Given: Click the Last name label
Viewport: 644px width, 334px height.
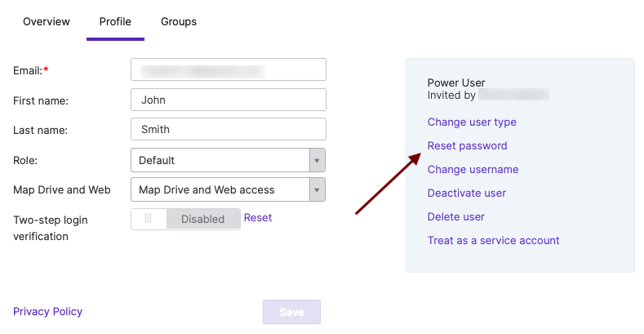Looking at the screenshot, I should coord(40,130).
